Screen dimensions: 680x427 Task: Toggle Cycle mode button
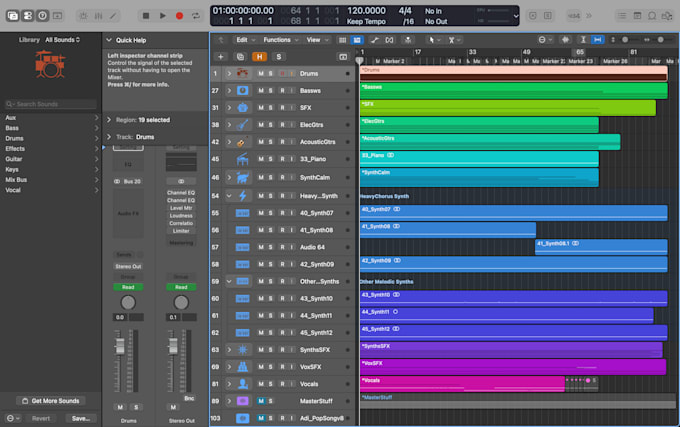196,16
